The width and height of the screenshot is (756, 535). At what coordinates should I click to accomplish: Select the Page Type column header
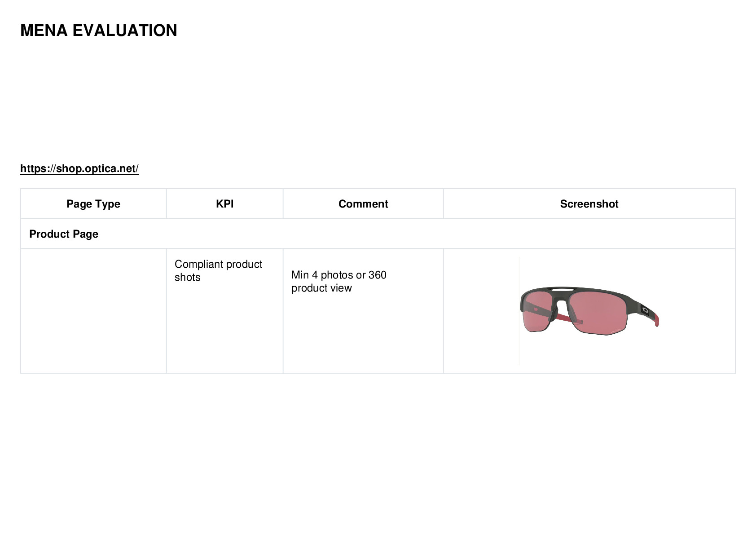point(93,204)
